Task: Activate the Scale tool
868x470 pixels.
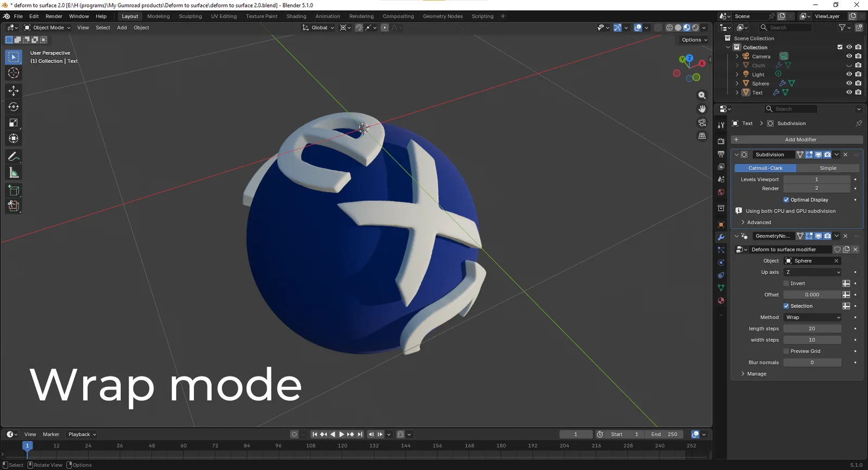Action: [x=14, y=123]
